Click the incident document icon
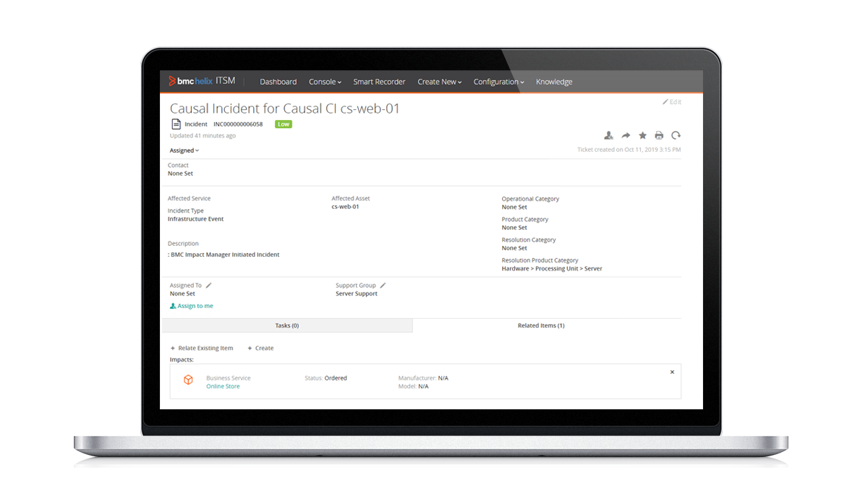The image size is (868, 499). (x=176, y=124)
